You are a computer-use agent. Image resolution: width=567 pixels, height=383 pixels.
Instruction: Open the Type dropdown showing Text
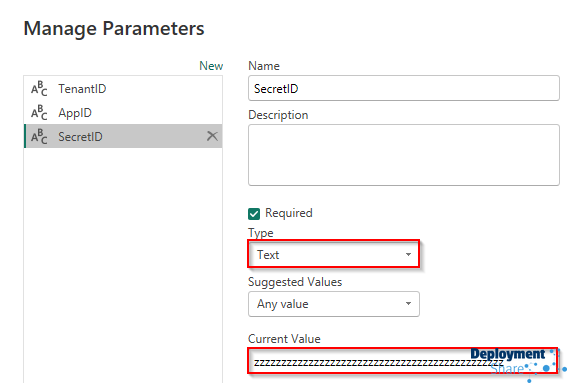pos(333,254)
